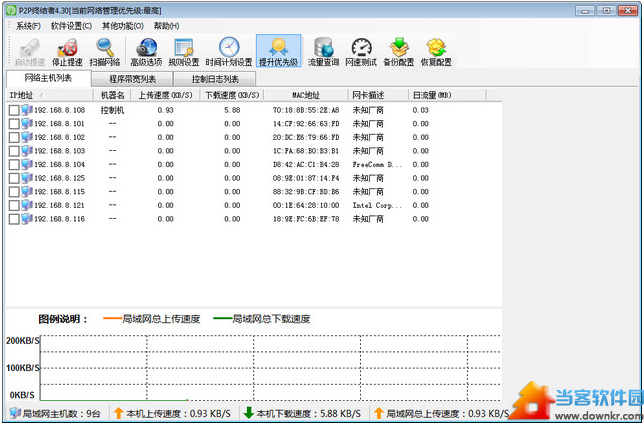Click the 局域网总下载速度 chart legend label
Image resolution: width=644 pixels, height=426 pixels.
[x=271, y=319]
